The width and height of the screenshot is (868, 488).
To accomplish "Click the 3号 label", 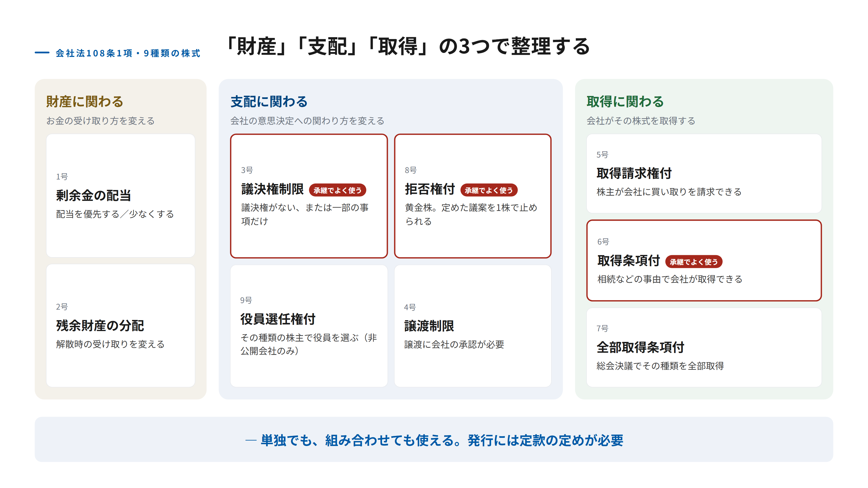I will 247,170.
